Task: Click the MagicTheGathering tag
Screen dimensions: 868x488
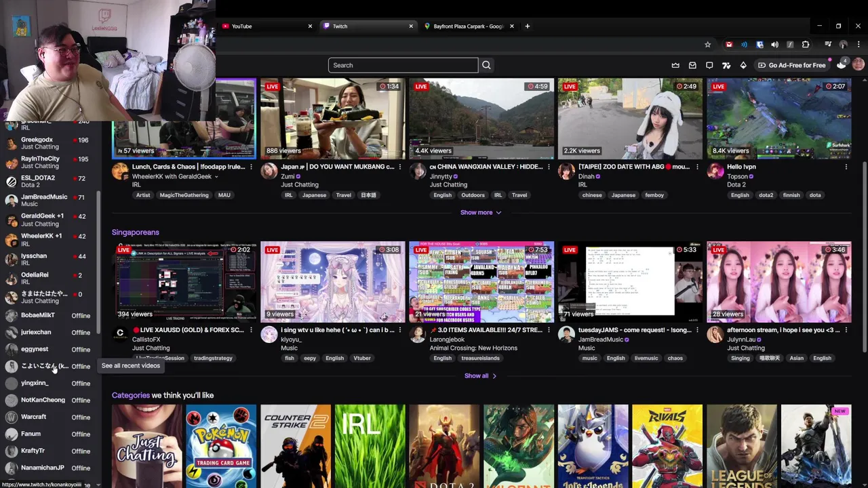Action: 184,195
